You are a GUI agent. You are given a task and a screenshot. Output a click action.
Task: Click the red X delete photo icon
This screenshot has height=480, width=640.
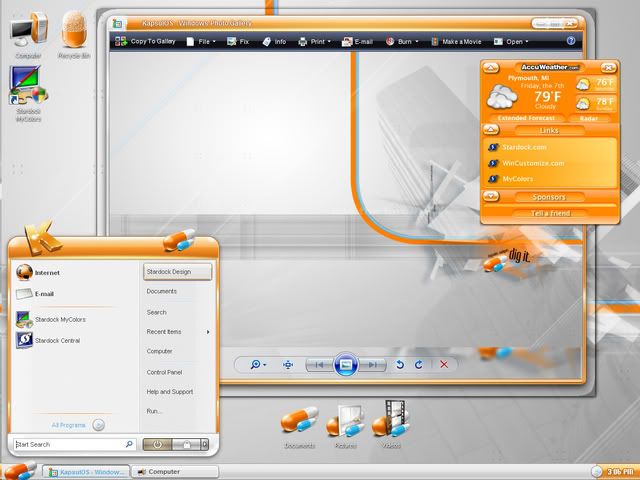coord(444,365)
